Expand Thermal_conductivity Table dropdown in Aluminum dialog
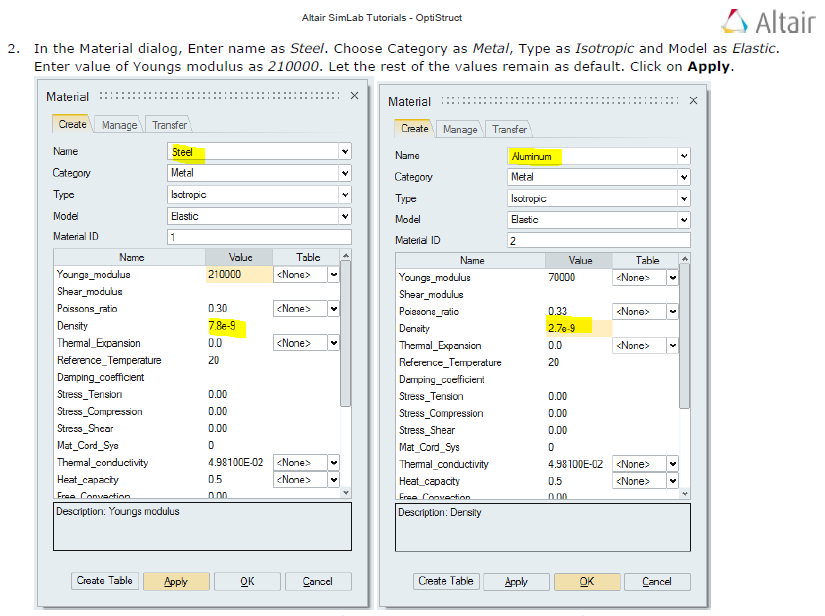 (672, 464)
